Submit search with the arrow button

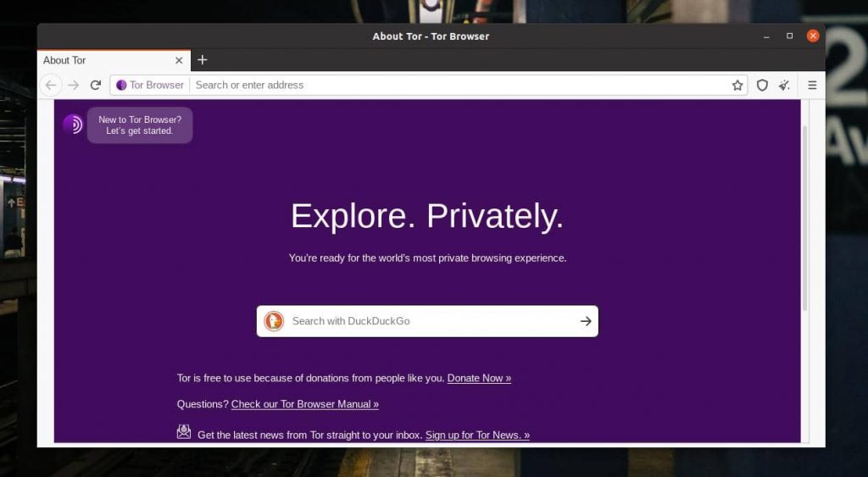(x=586, y=321)
